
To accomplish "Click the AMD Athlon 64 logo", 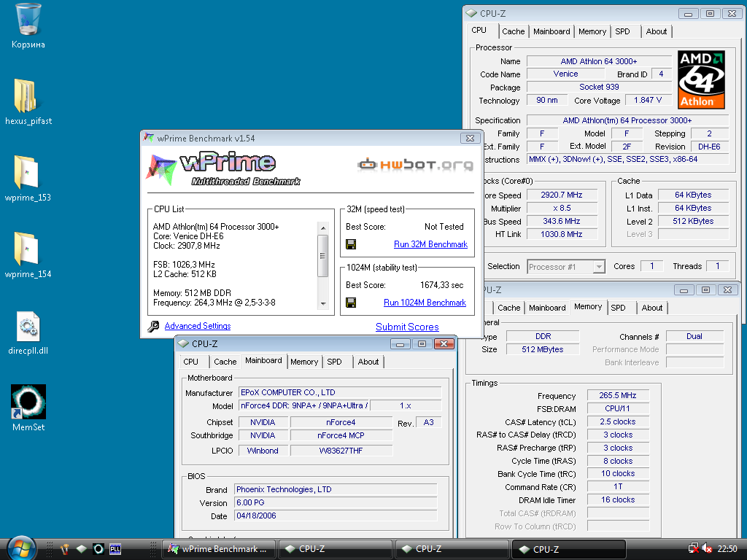I will 701,80.
